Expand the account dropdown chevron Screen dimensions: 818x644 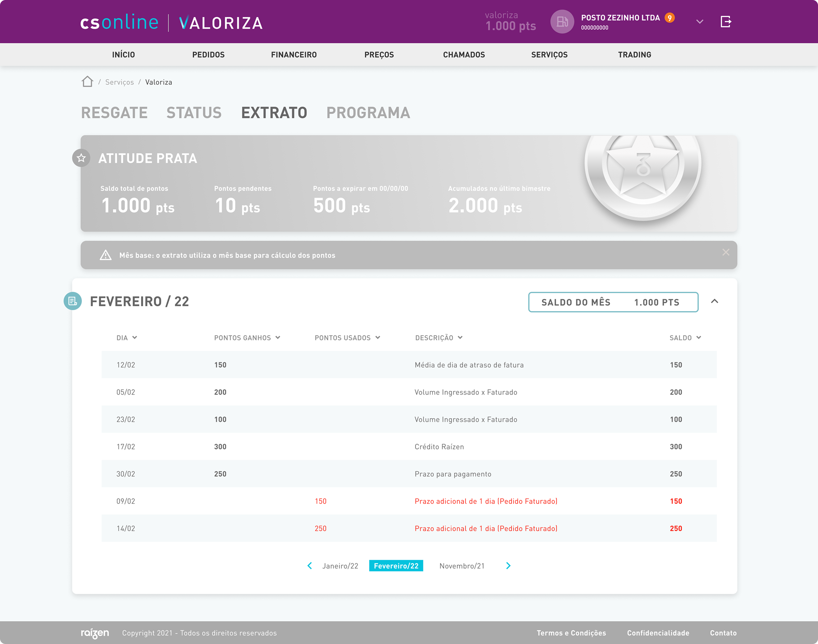(x=700, y=22)
